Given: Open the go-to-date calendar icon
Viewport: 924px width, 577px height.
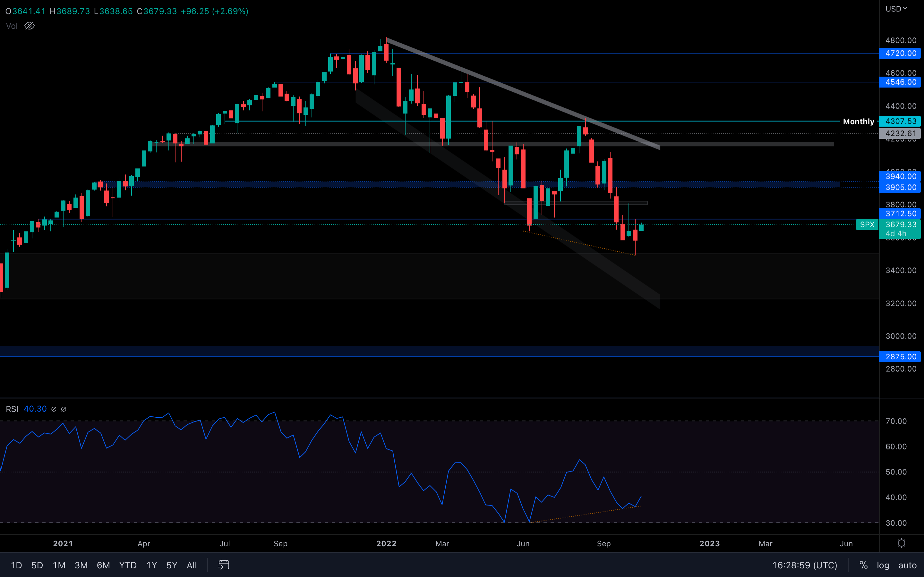Looking at the screenshot, I should [224, 565].
